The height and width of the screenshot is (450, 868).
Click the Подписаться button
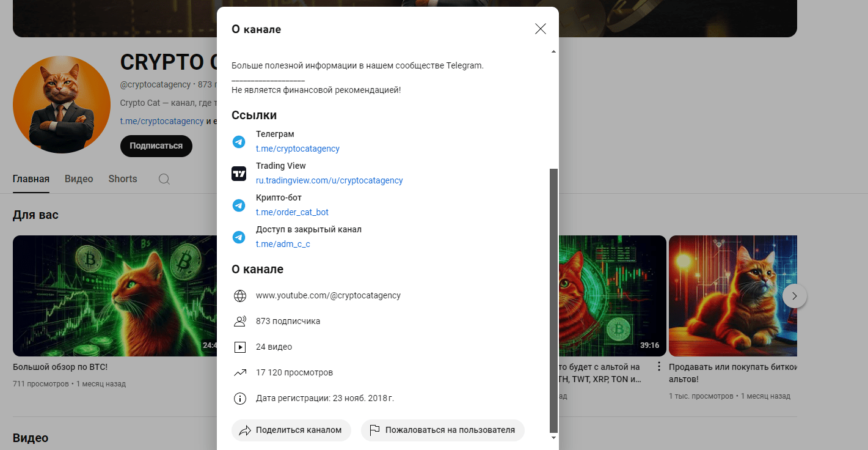tap(156, 146)
